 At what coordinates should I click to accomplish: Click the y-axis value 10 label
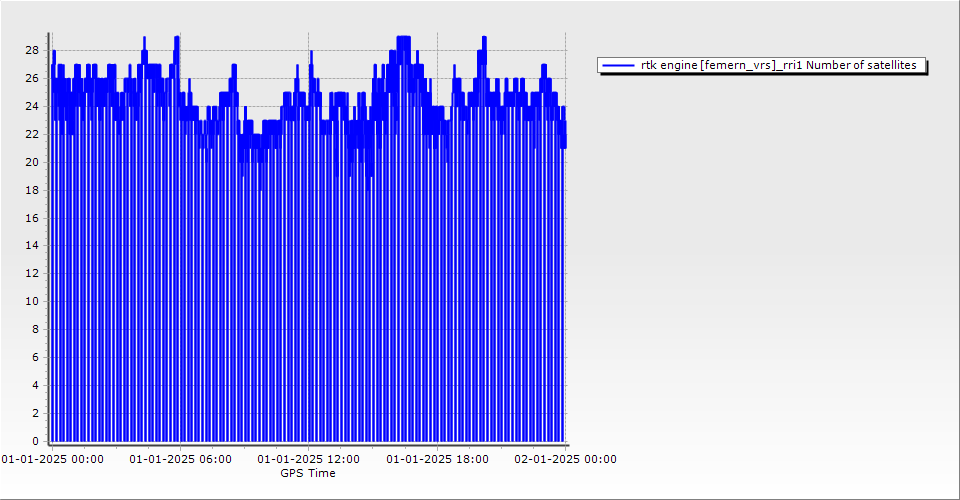pos(32,301)
